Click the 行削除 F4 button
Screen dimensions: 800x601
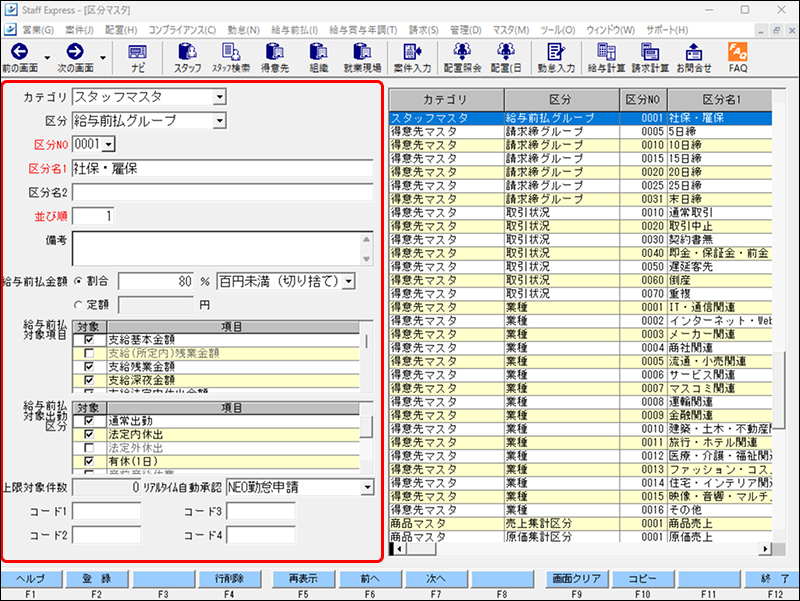pos(229,579)
